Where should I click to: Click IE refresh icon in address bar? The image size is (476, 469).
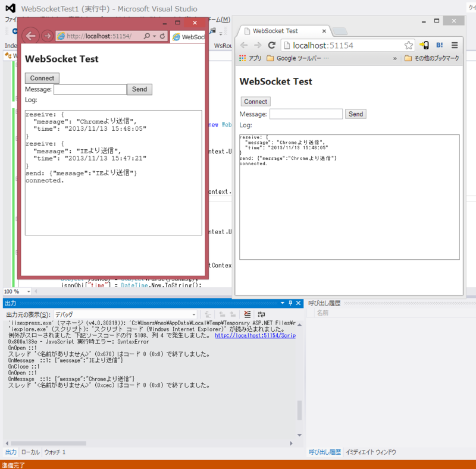click(162, 36)
